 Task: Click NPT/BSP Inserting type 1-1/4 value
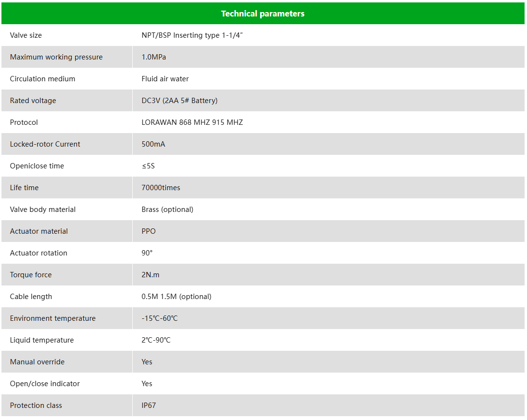(x=192, y=35)
